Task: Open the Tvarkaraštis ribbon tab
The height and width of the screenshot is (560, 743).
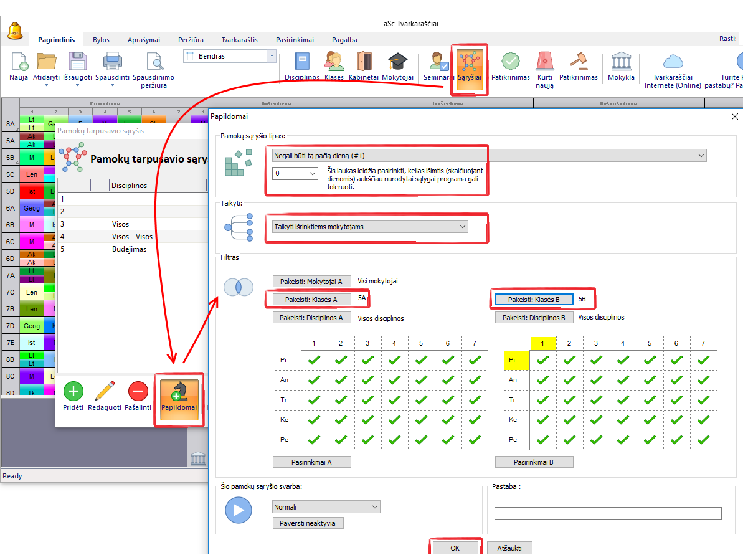Action: click(x=239, y=40)
